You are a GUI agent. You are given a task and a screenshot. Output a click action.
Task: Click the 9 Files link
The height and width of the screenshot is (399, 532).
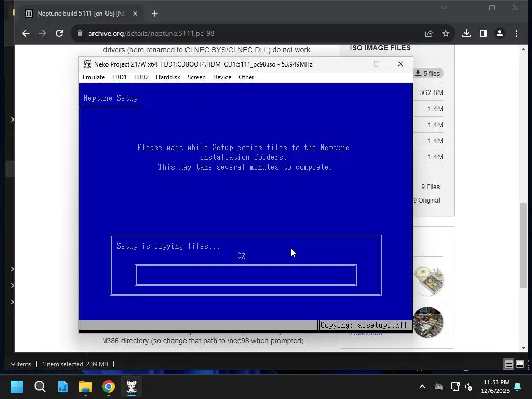pos(430,187)
